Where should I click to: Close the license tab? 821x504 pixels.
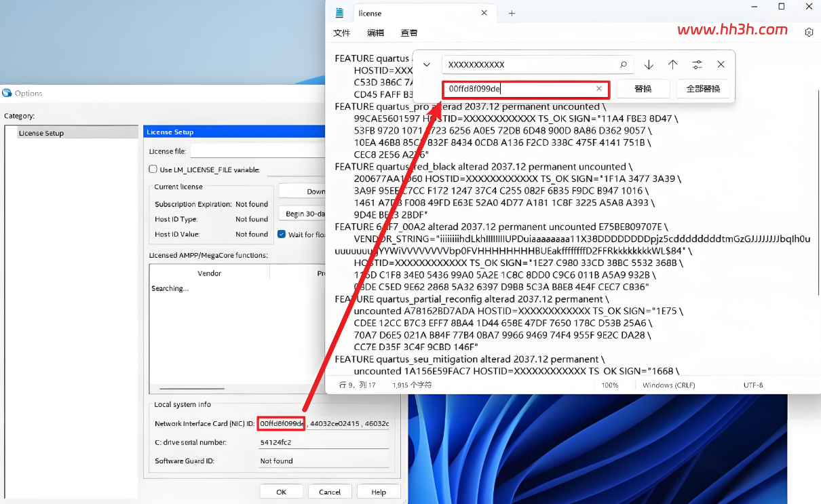pos(484,13)
